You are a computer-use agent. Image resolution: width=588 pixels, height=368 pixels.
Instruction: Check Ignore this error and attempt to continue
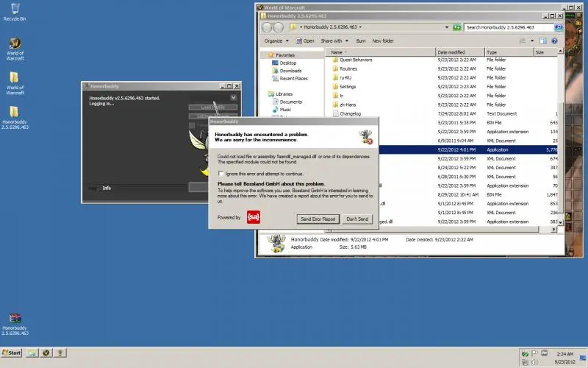pos(221,174)
